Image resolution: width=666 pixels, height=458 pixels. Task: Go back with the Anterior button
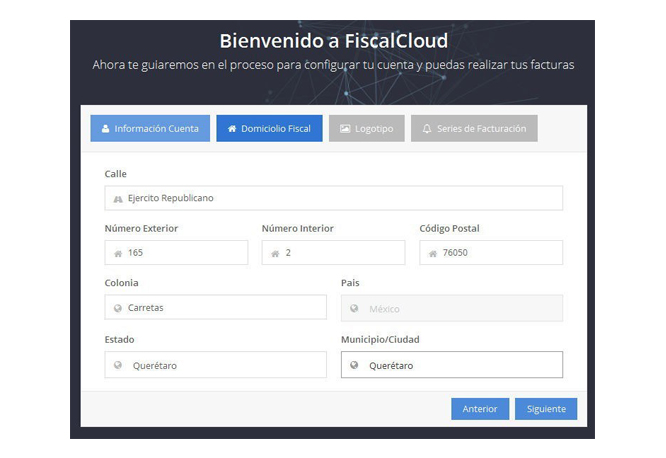click(480, 409)
